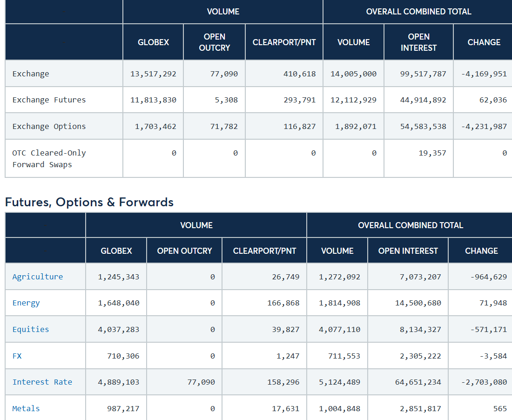
Task: Click Energy volume 1,814,908
Action: coord(340,303)
